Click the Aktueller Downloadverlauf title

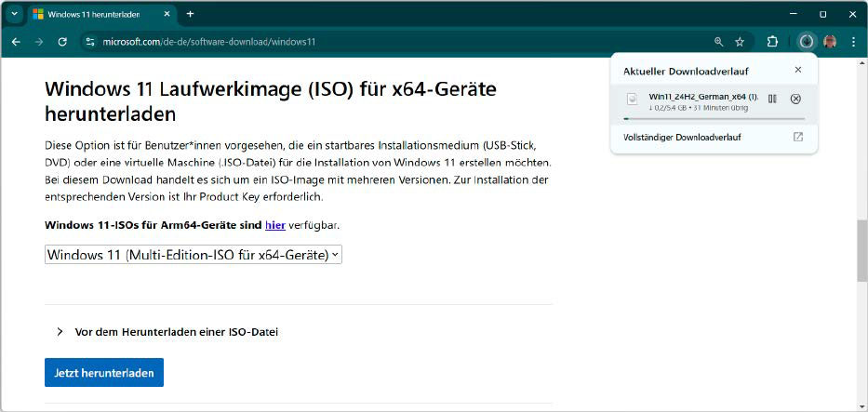pyautogui.click(x=687, y=71)
